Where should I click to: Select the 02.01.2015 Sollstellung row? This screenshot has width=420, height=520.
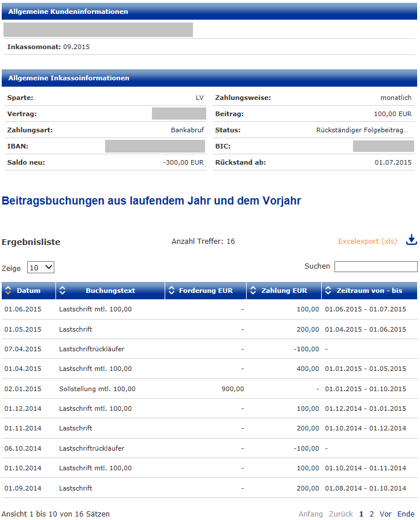97,389
